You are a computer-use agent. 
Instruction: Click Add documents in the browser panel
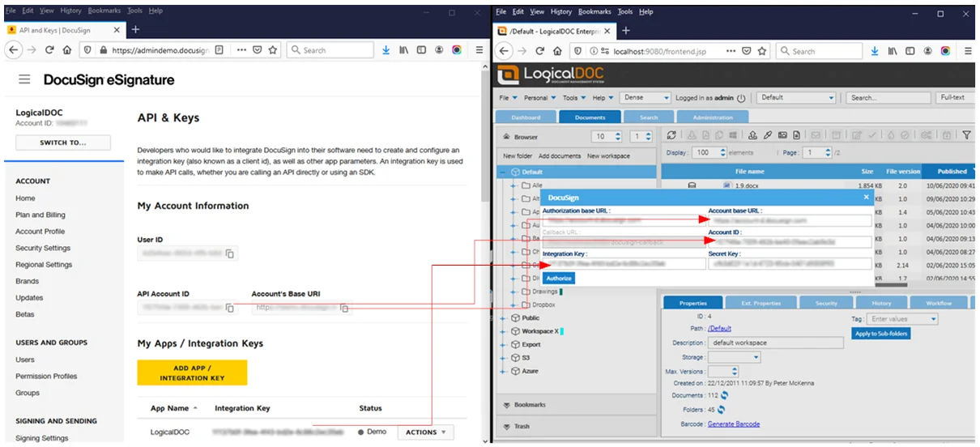point(560,155)
